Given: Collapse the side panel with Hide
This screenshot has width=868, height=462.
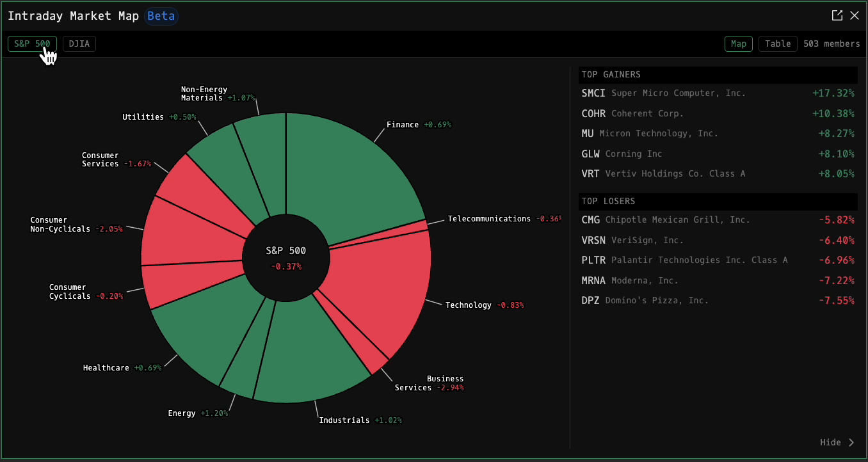Looking at the screenshot, I should [837, 442].
